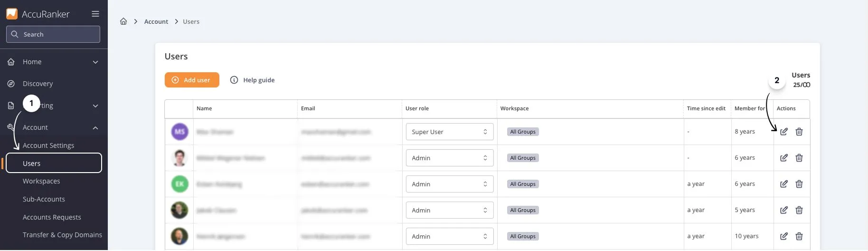The height and width of the screenshot is (251, 868).
Task: Click the edit icon for the 5 years member
Action: (783, 210)
